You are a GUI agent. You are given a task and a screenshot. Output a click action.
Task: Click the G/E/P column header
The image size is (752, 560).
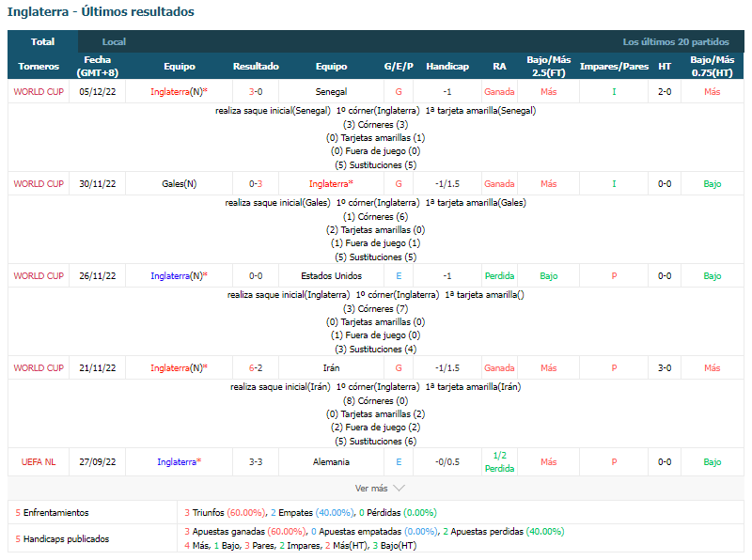(399, 66)
